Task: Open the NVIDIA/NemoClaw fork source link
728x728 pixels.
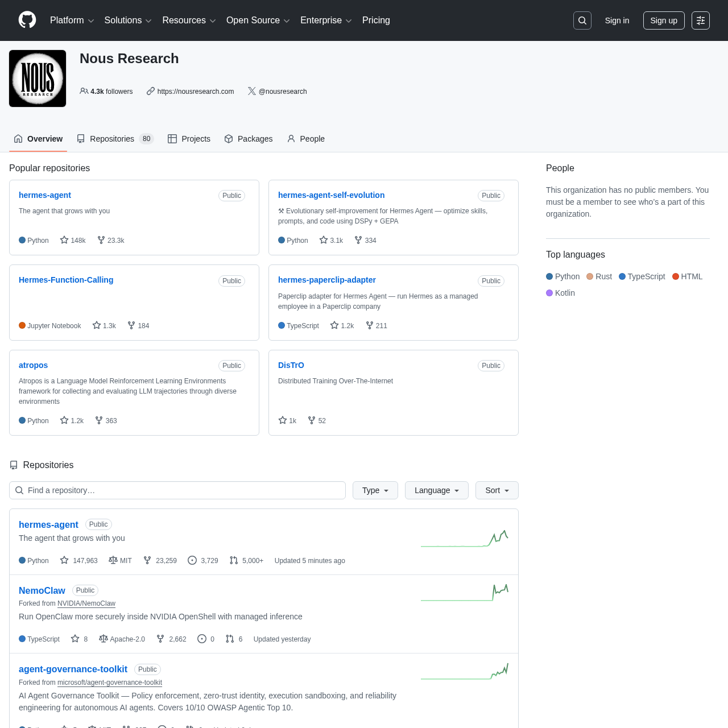Action: click(x=86, y=603)
